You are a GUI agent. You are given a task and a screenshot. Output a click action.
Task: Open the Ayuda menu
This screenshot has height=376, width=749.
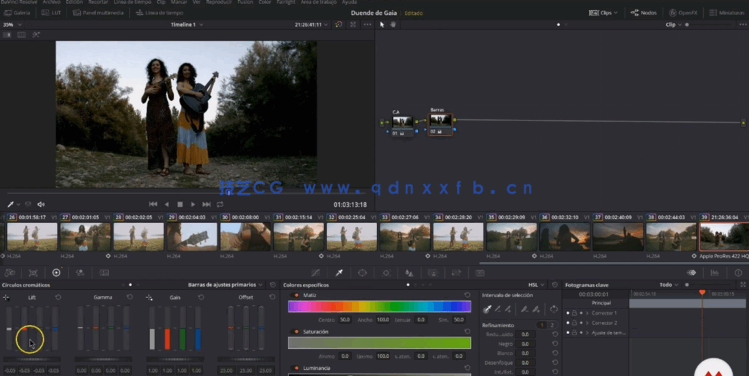349,2
